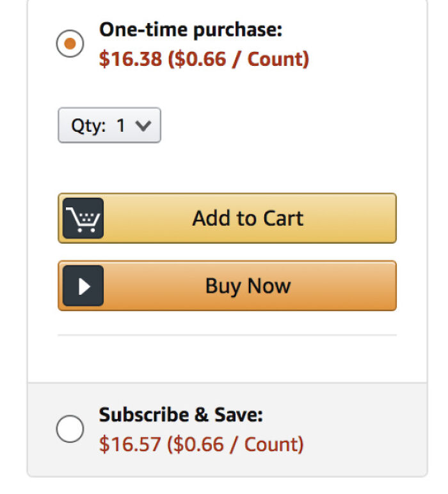
Task: Click the quantity value 1 in Qty box
Action: [x=121, y=125]
